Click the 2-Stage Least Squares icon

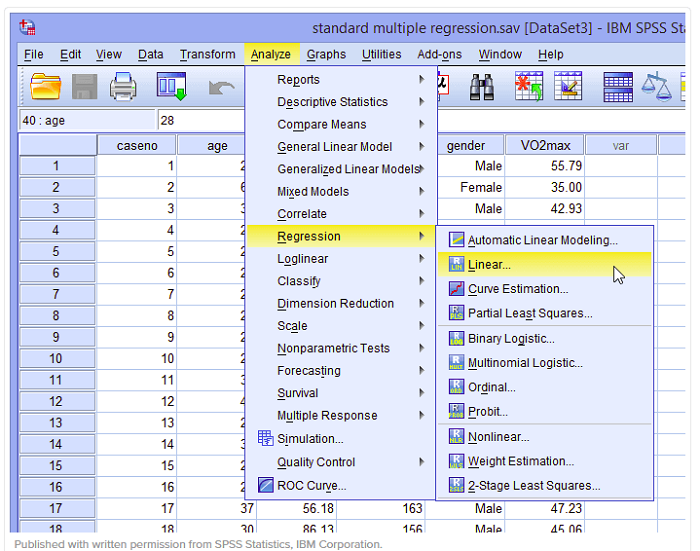point(456,485)
